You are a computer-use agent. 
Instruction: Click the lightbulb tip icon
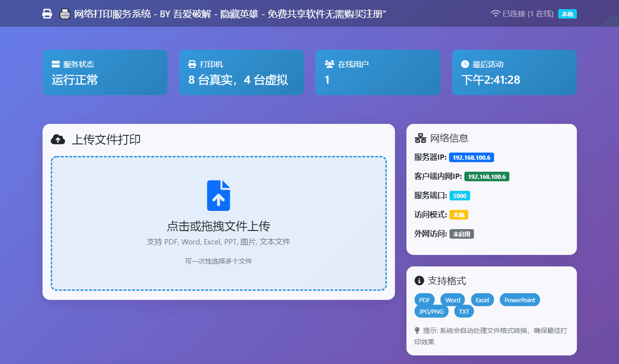pyautogui.click(x=417, y=331)
